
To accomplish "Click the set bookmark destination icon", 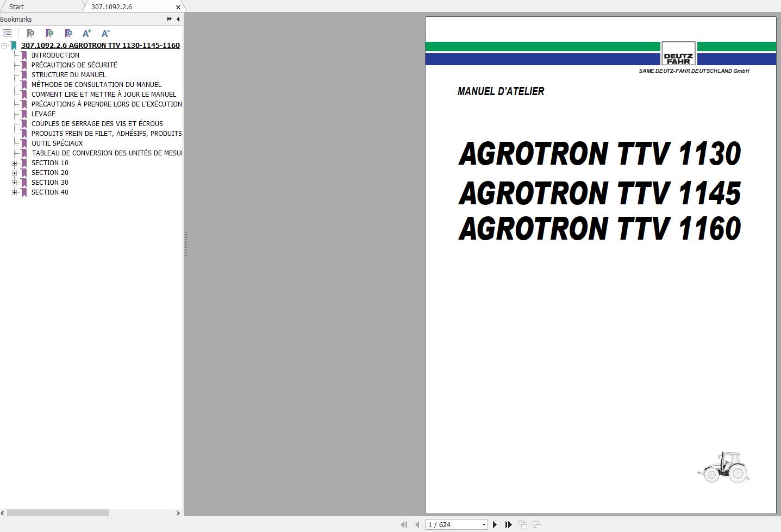I will point(68,33).
